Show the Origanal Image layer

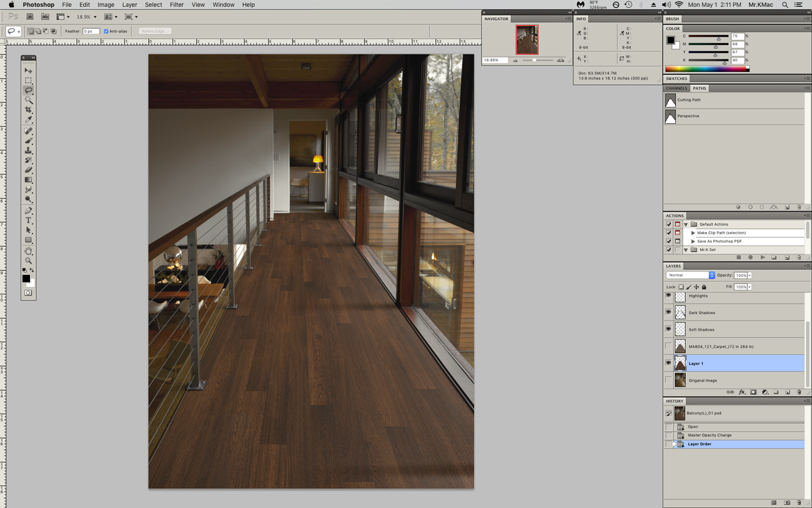click(x=668, y=380)
